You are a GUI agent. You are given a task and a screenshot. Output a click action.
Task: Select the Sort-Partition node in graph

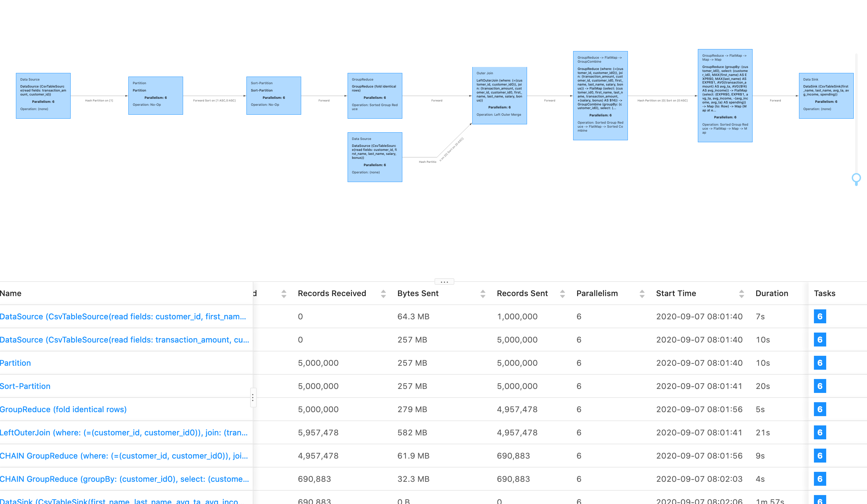tap(274, 95)
